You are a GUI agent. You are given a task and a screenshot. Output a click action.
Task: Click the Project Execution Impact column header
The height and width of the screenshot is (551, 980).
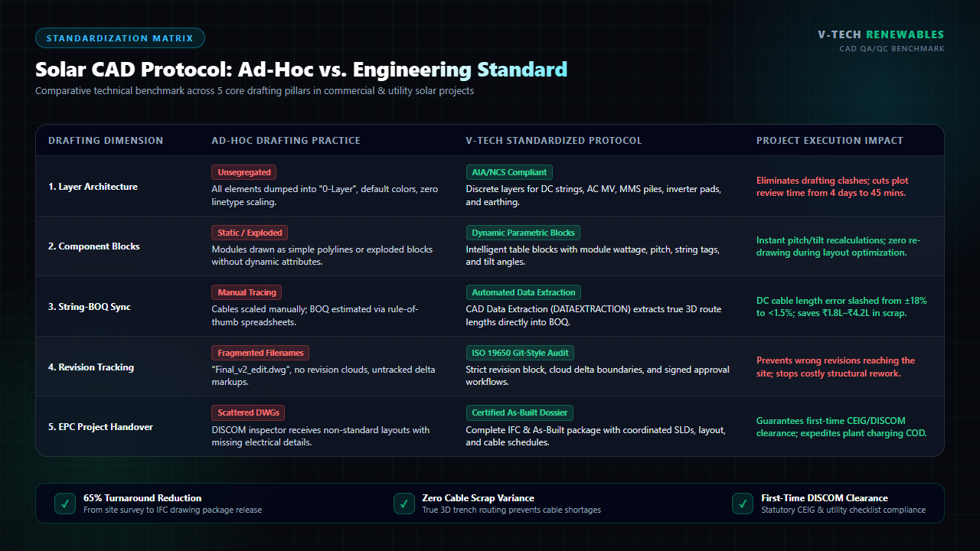click(x=830, y=141)
